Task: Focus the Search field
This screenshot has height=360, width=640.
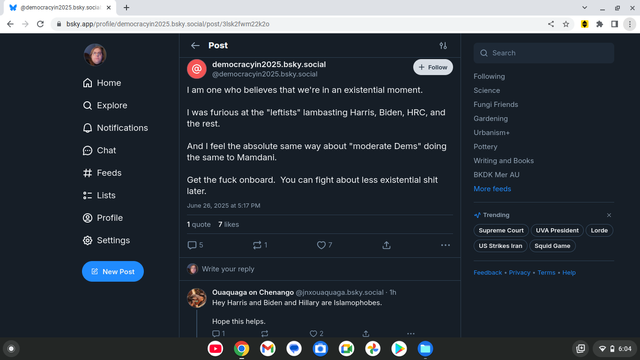Action: 544,53
